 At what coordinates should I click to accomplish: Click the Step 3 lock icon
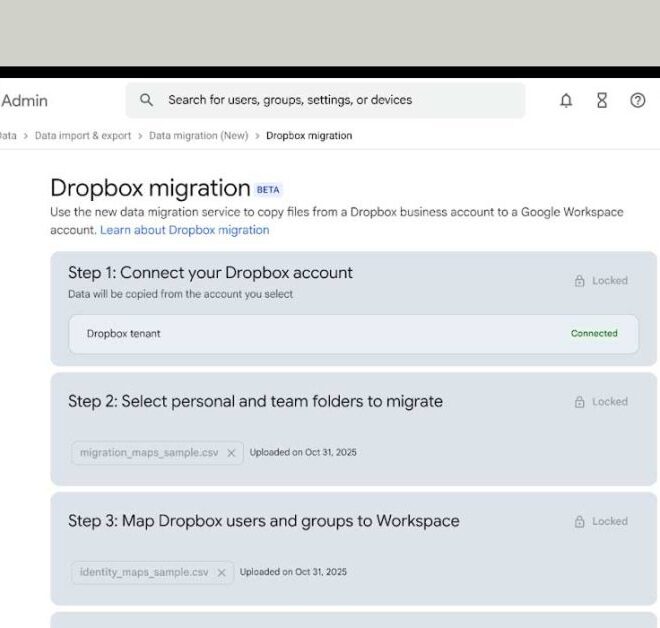click(580, 521)
